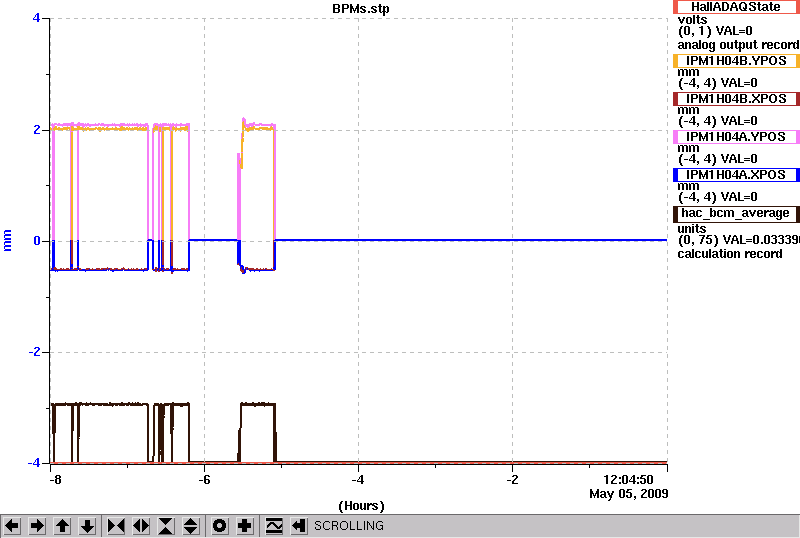Click the return-to-scrolling arrow icon
Image resolution: width=800 pixels, height=538 pixels.
tap(299, 526)
